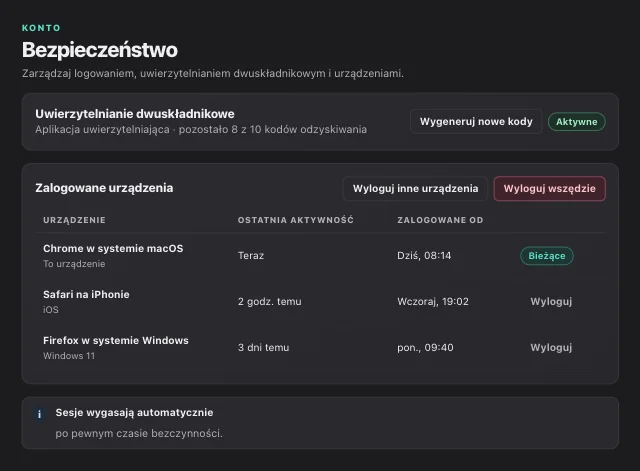Select Chrome w systemie macOS device name
The image size is (640, 471).
pos(113,249)
